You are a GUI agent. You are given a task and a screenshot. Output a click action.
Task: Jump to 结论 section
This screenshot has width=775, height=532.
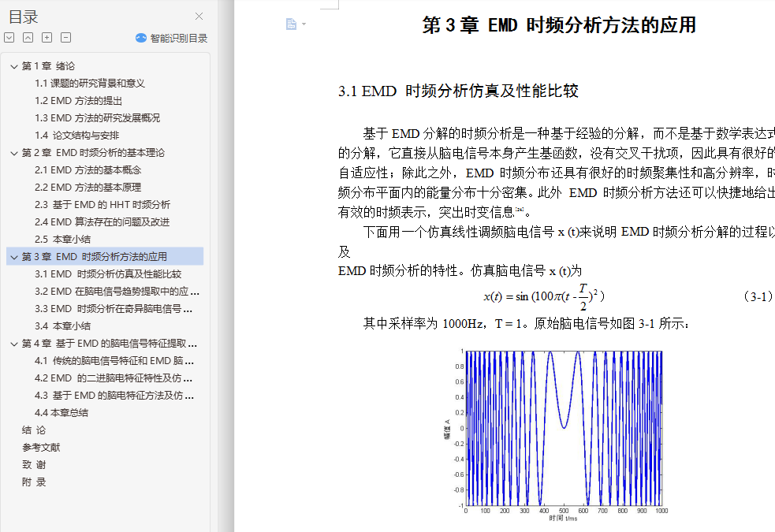tap(34, 430)
